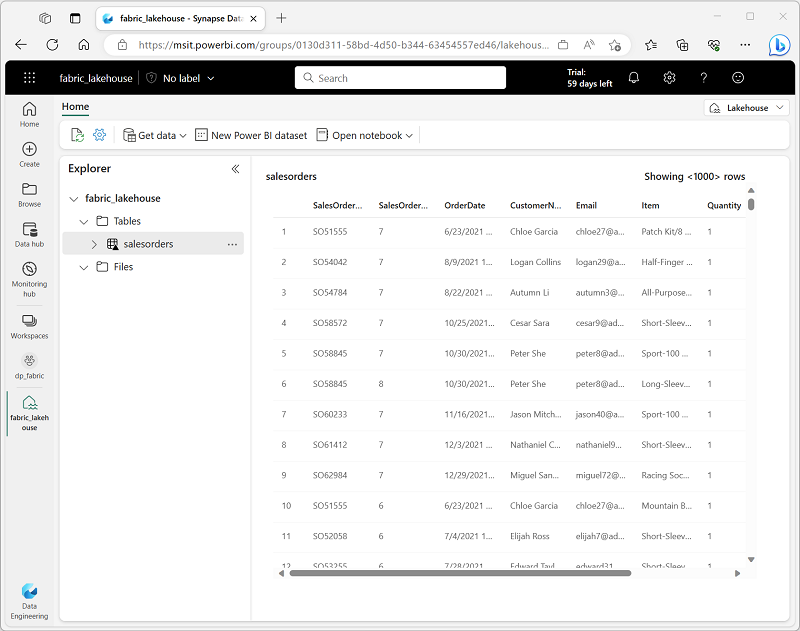Open the feedback smiley icon
The width and height of the screenshot is (800, 631).
pyautogui.click(x=739, y=78)
